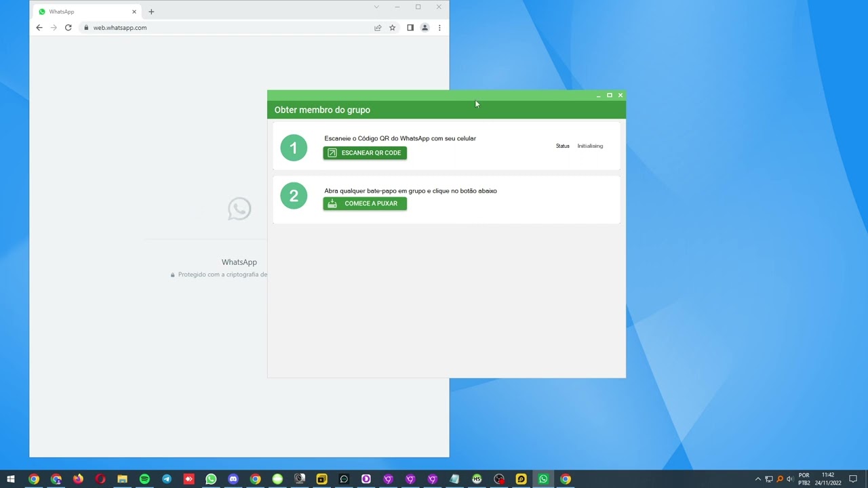Image resolution: width=868 pixels, height=488 pixels.
Task: Open the network icon in system tray
Action: point(769,479)
